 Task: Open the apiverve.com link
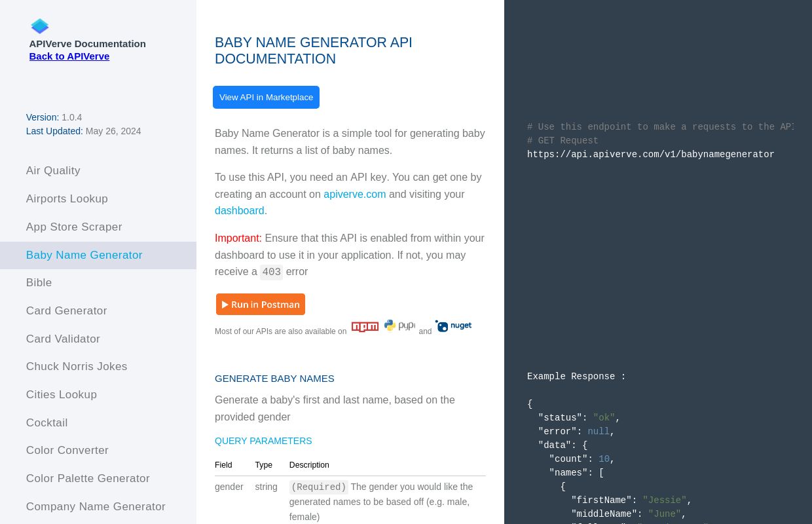pyautogui.click(x=355, y=194)
